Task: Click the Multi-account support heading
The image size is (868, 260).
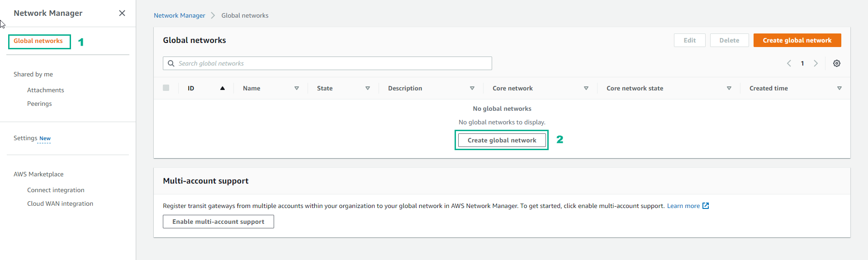Action: pyautogui.click(x=206, y=181)
